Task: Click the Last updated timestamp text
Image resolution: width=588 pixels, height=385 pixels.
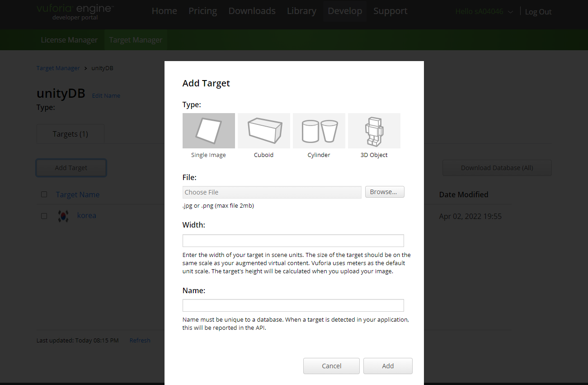Action: (x=78, y=340)
